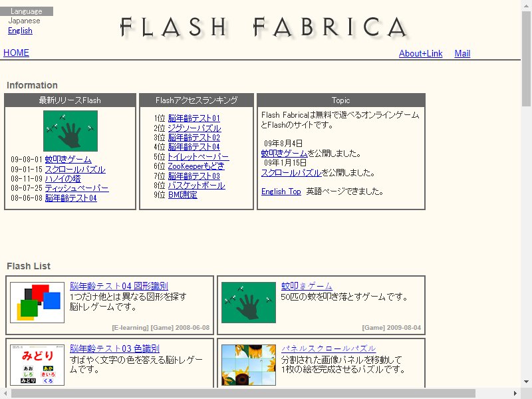Click the 最新リリースFlash header
532x399 pixels.
(x=70, y=100)
